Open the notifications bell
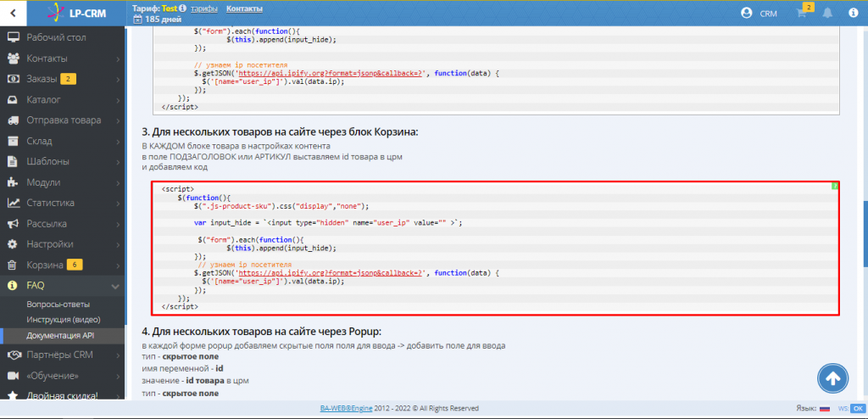 point(827,14)
